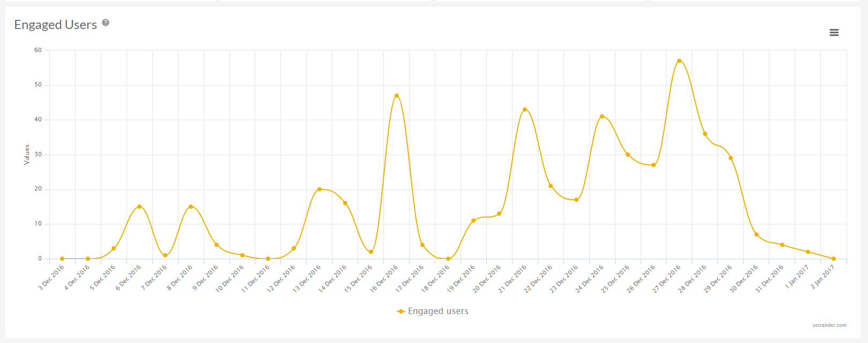868x343 pixels.
Task: Select the 25 Dec 2016 data point
Action: [628, 155]
